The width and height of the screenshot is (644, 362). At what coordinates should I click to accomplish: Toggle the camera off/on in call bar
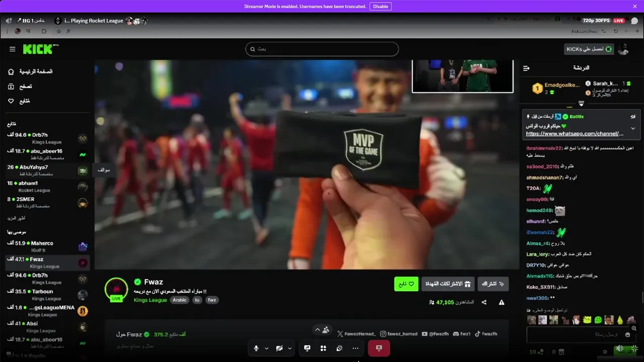click(x=279, y=348)
